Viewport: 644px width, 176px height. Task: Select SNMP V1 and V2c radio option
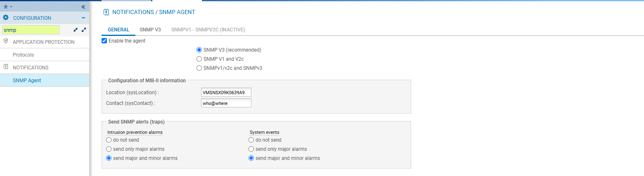199,59
